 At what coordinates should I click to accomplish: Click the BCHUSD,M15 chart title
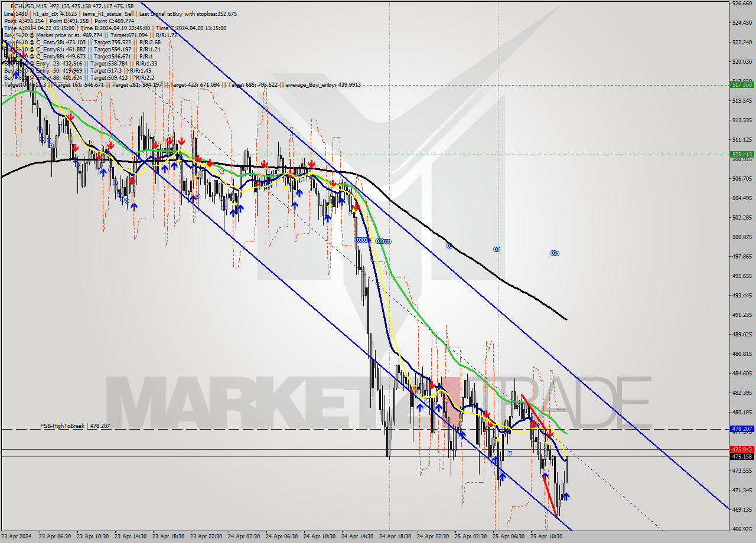coord(29,6)
